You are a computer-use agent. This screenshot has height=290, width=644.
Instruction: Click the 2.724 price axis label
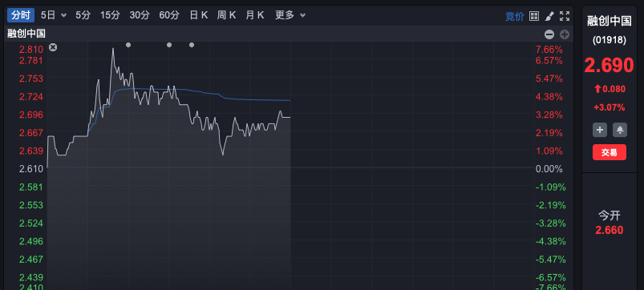pyautogui.click(x=31, y=96)
